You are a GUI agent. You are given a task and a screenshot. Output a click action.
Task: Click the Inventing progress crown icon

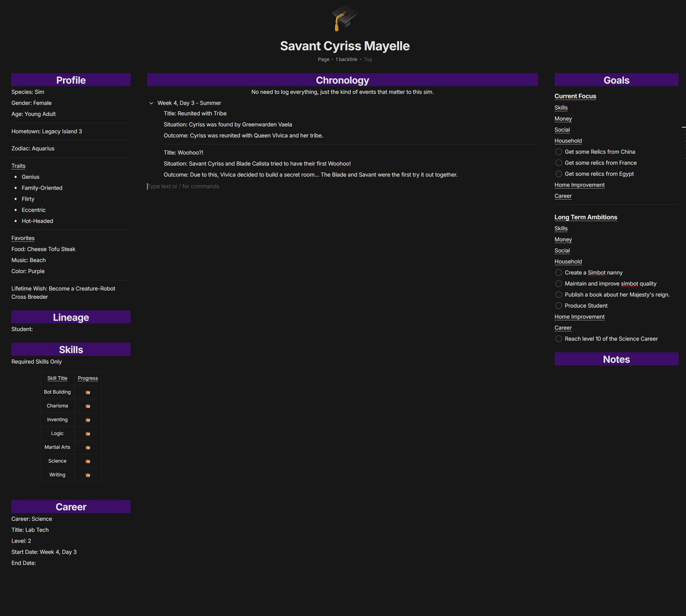click(88, 420)
